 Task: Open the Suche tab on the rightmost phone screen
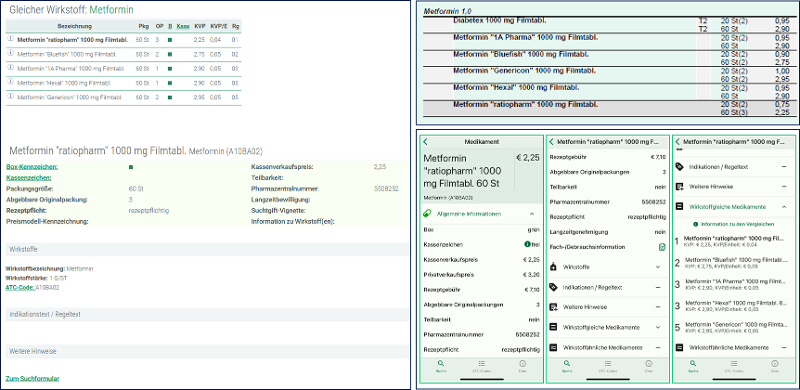coord(693,366)
